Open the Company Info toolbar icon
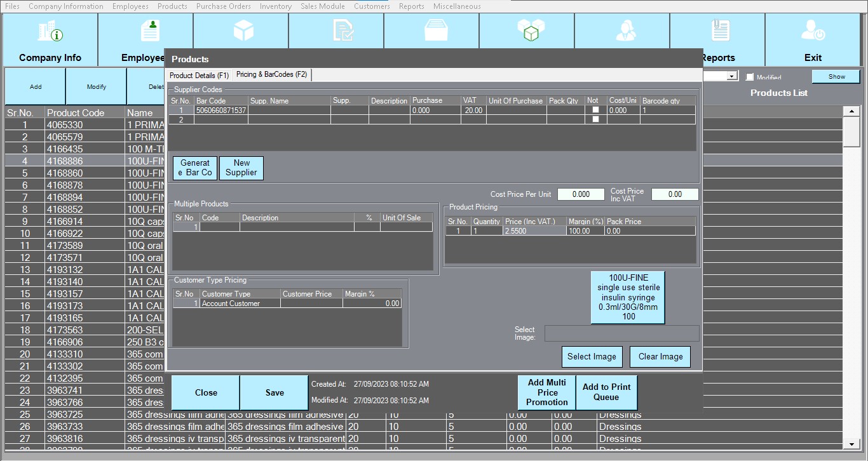Image resolution: width=868 pixels, height=461 pixels. [x=50, y=32]
